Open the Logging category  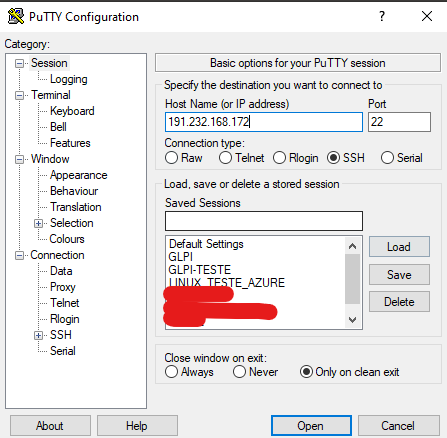pyautogui.click(x=69, y=79)
